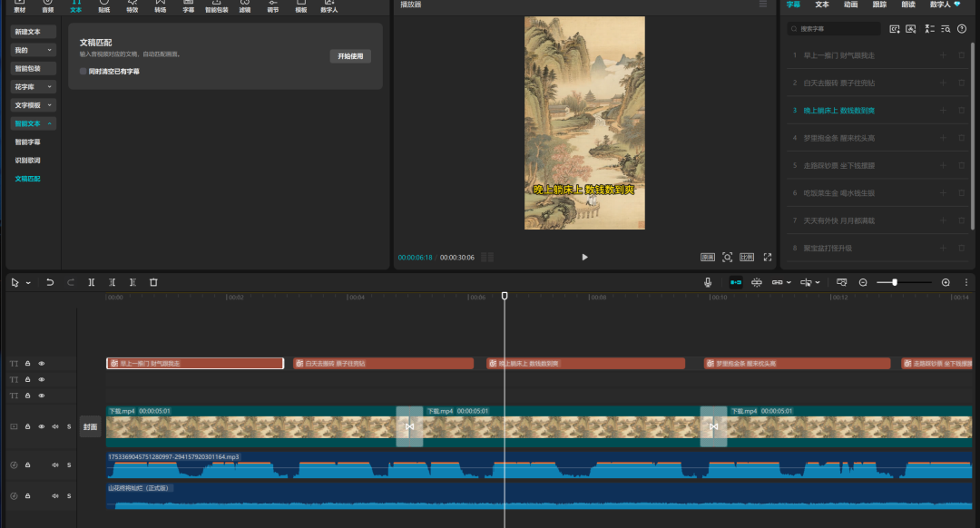980x528 pixels.
Task: Open the help icon in subtitle panel
Action: (x=962, y=29)
